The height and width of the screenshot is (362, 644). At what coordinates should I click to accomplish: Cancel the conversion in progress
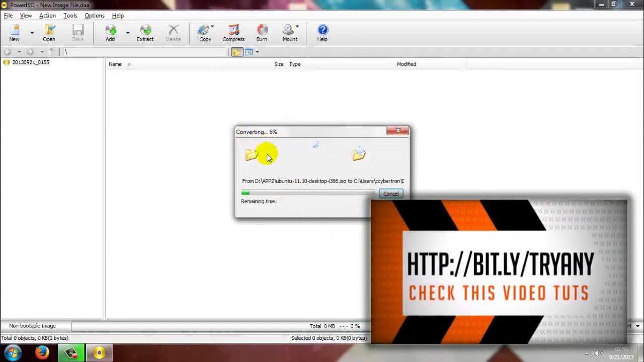tap(391, 194)
